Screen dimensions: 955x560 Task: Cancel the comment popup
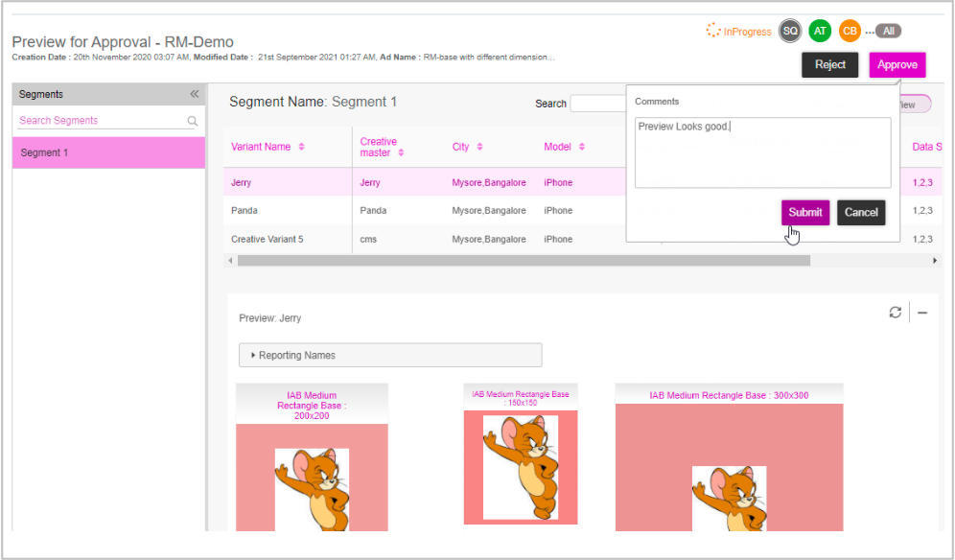pos(861,213)
